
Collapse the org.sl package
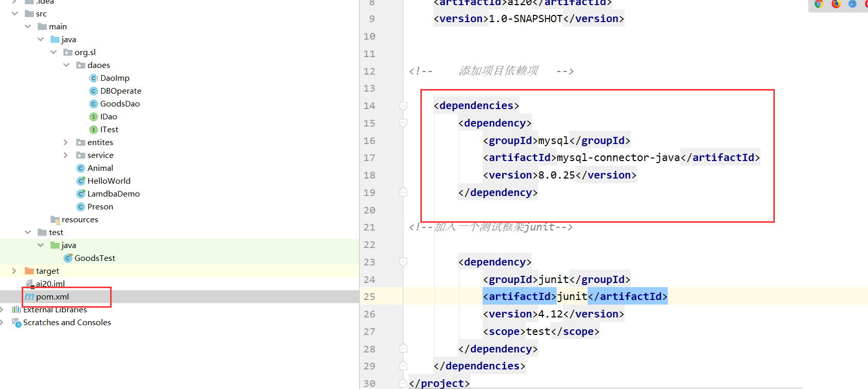pos(53,52)
